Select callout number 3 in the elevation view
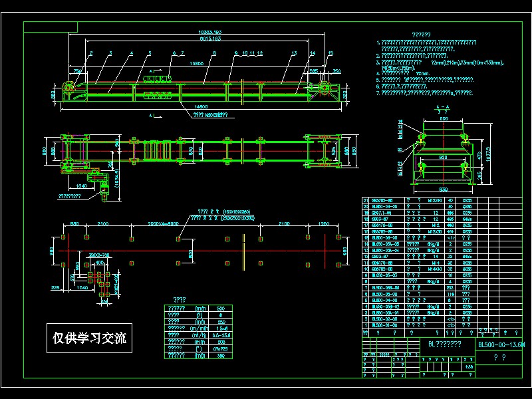The width and height of the screenshot is (532, 399). [x=110, y=53]
